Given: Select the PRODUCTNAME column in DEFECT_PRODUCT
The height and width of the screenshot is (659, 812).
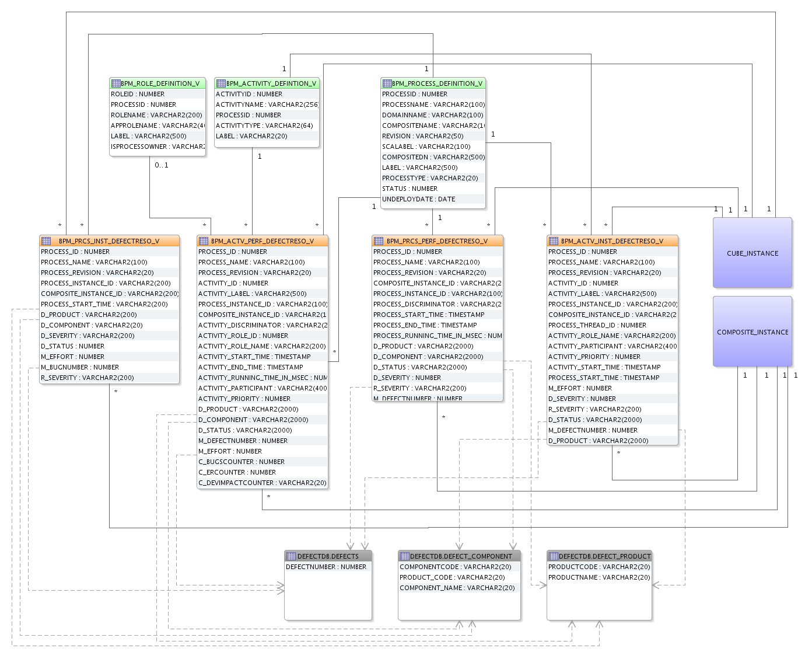Looking at the screenshot, I should [597, 577].
